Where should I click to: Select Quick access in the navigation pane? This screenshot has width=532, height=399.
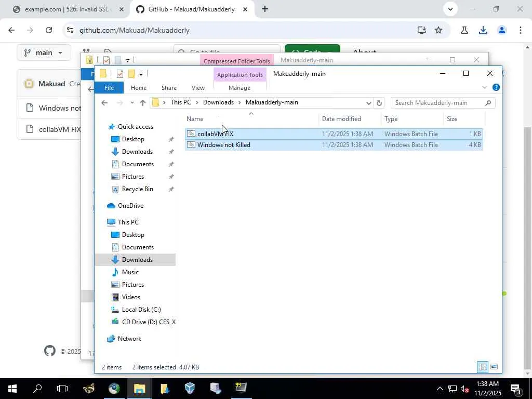click(136, 127)
